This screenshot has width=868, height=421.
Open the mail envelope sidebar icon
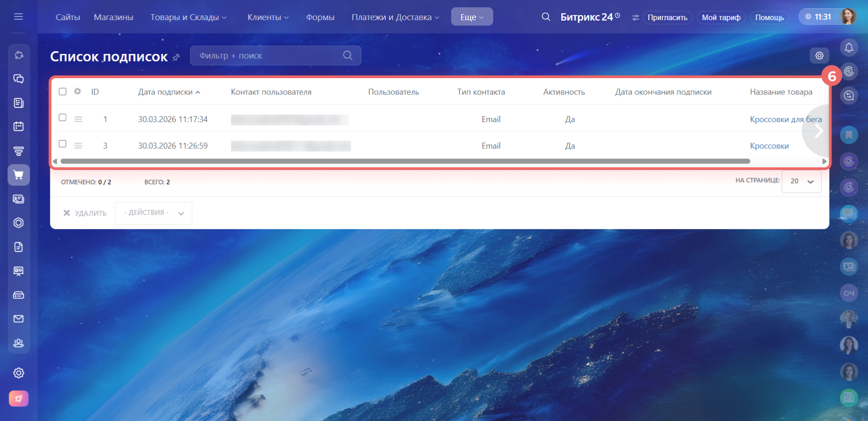coord(19,319)
